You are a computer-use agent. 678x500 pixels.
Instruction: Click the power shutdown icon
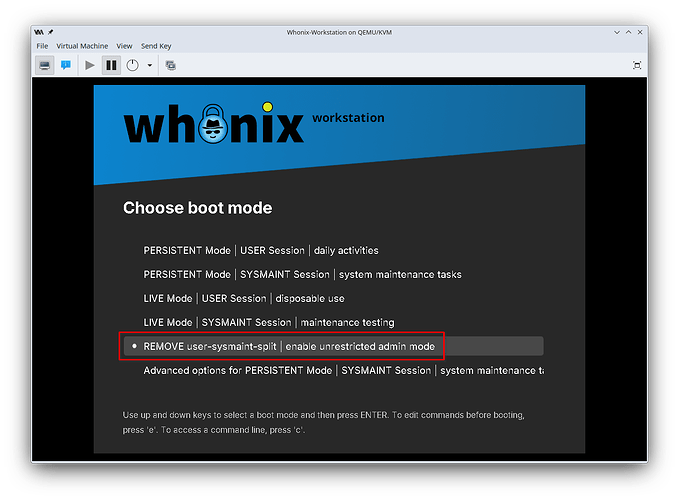(132, 65)
